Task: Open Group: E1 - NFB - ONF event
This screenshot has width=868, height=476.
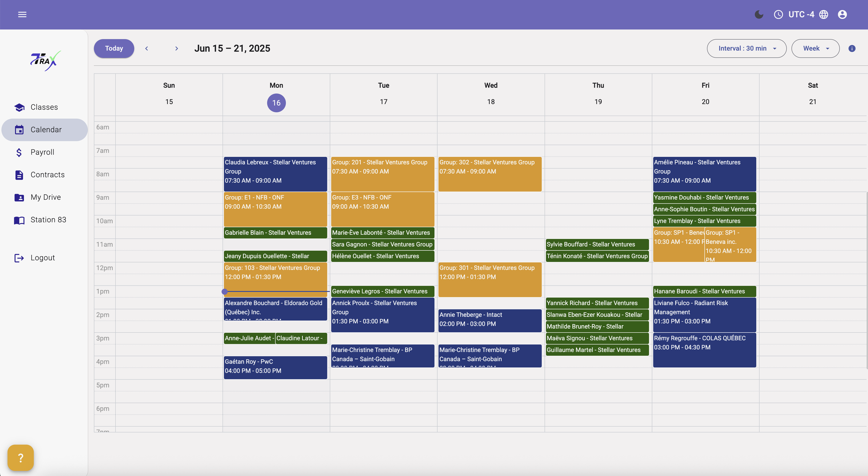Action: pyautogui.click(x=275, y=209)
